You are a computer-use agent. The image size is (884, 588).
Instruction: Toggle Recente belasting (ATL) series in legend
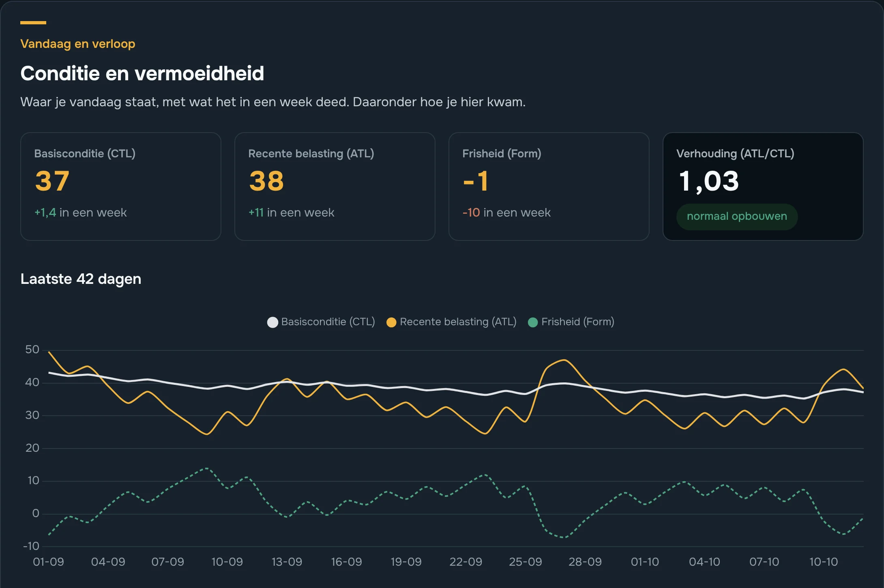[451, 322]
